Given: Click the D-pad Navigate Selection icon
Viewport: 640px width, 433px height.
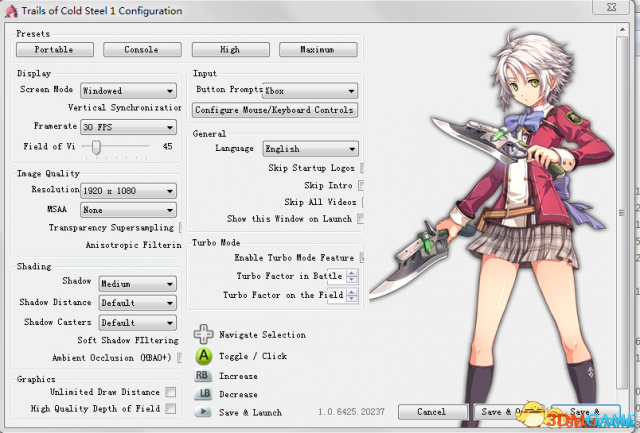Looking at the screenshot, I should (x=203, y=334).
